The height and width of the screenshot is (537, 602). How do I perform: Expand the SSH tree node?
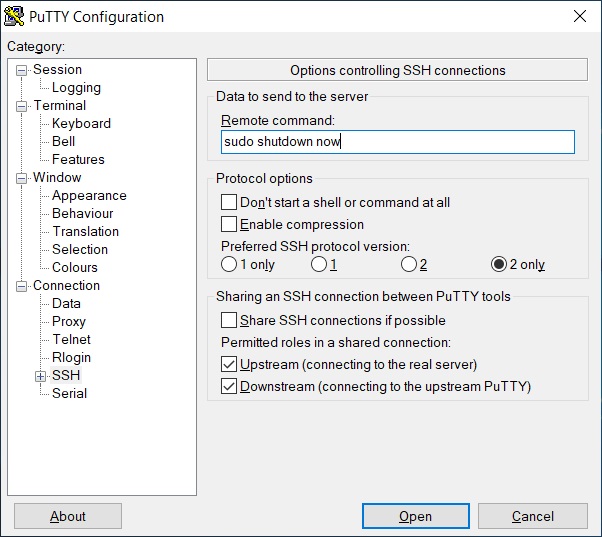40,376
